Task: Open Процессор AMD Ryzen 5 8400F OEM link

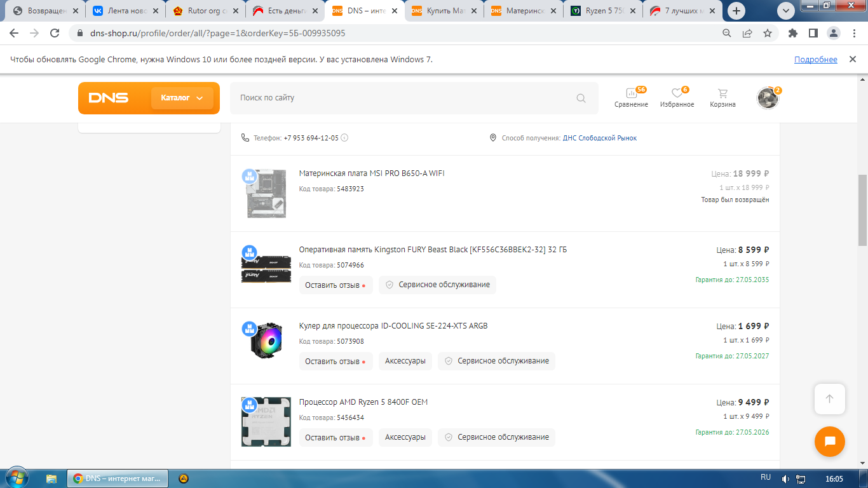Action: (x=363, y=402)
